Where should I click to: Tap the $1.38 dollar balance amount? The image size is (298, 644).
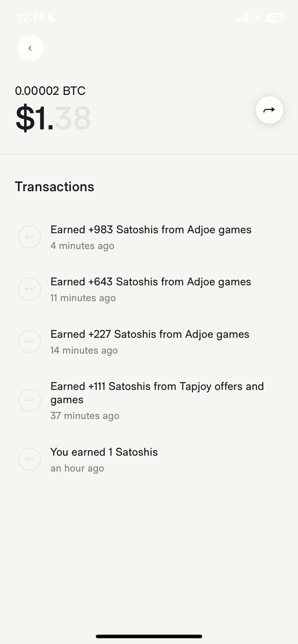point(53,118)
